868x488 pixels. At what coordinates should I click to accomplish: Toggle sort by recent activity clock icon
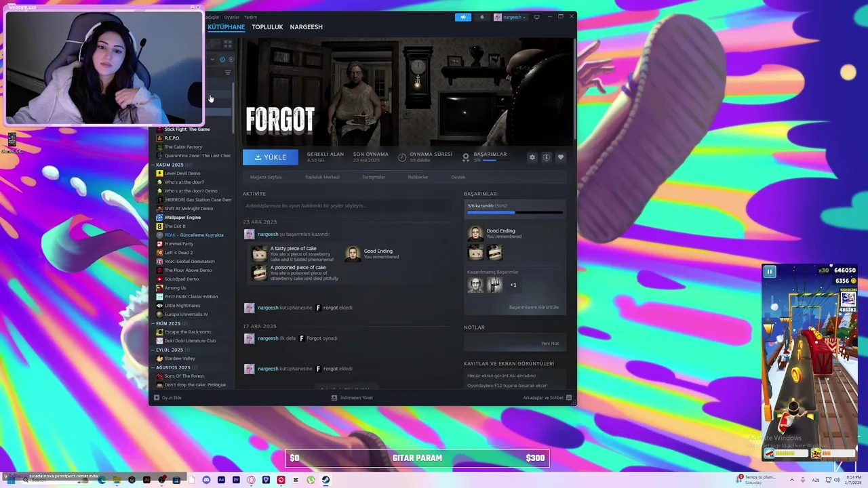click(222, 60)
